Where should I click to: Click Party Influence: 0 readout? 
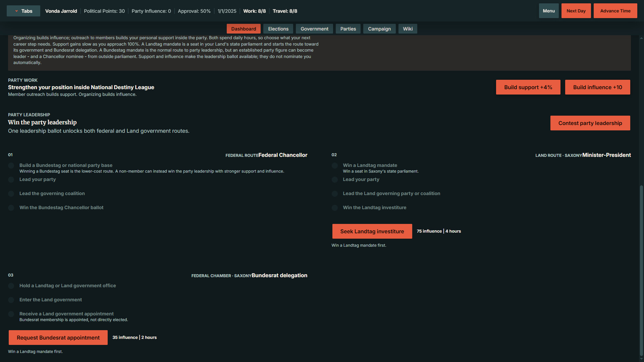tap(151, 11)
